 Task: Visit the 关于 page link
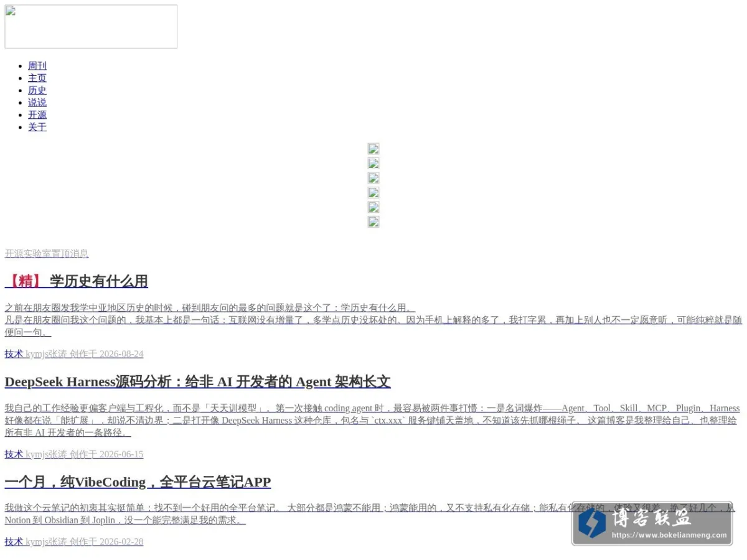pyautogui.click(x=37, y=127)
